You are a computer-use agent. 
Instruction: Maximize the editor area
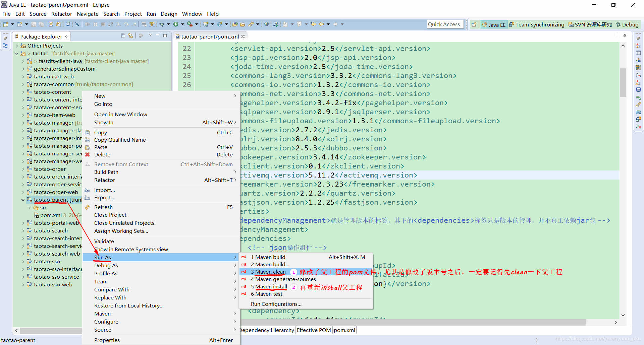625,35
